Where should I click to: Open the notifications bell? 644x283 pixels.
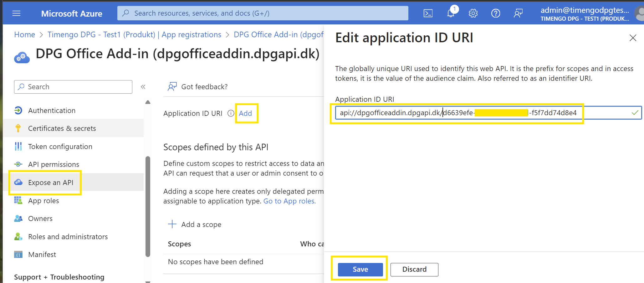tap(451, 13)
